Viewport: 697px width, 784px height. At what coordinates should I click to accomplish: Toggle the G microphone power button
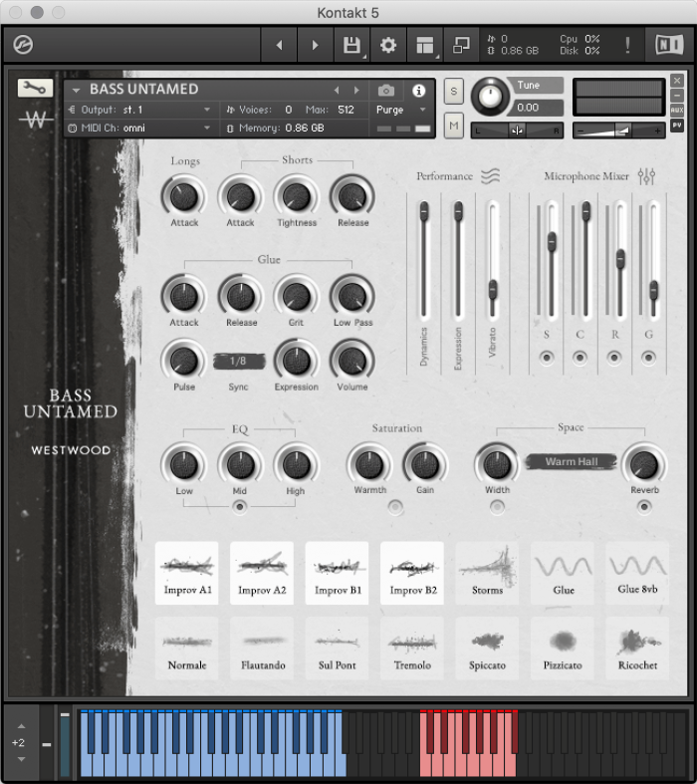(648, 358)
